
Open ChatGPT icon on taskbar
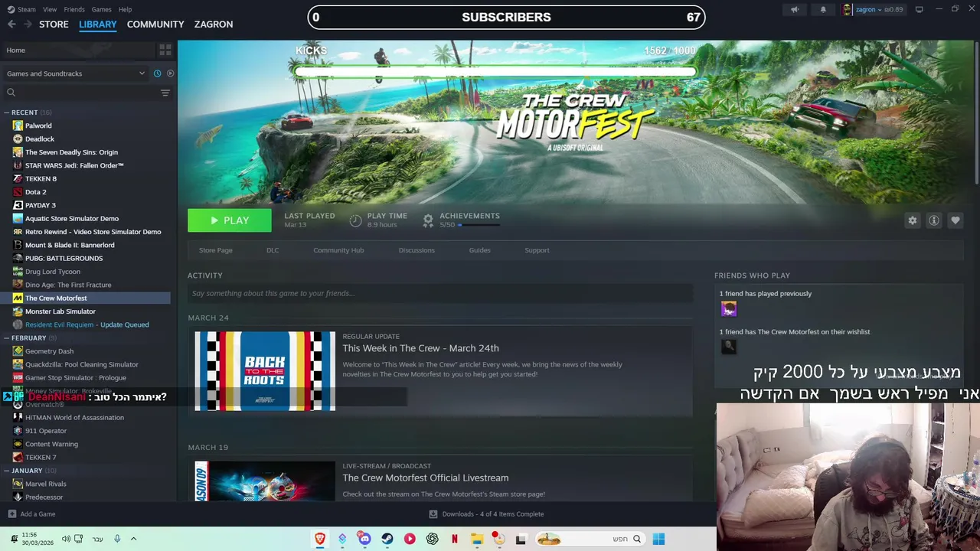click(433, 539)
